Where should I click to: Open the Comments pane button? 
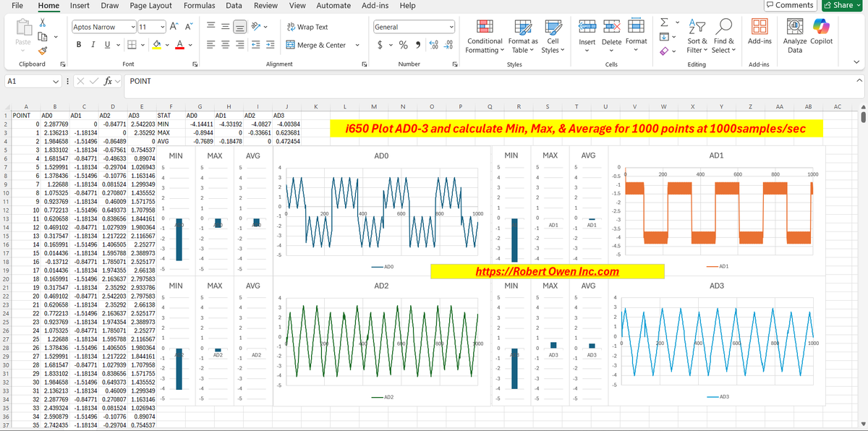790,6
